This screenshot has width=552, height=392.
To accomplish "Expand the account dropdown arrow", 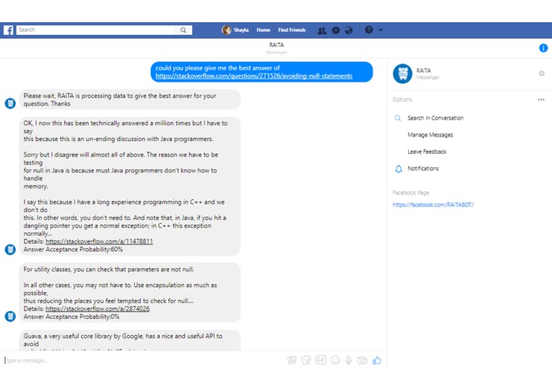I will (380, 30).
